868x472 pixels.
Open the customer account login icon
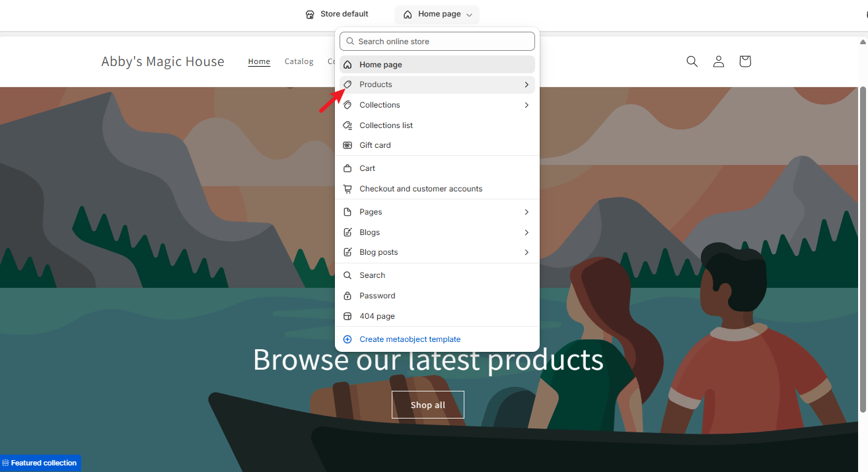(x=719, y=61)
